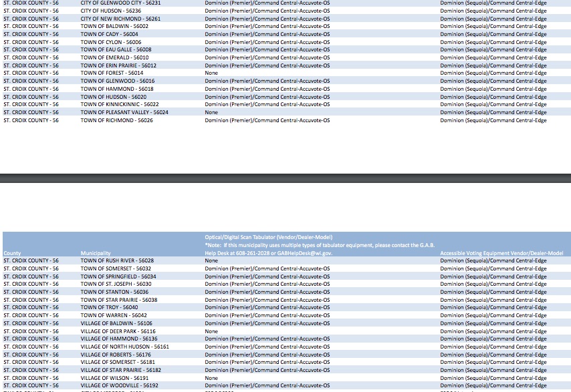This screenshot has height=392, width=571.
Task: Click 'TOWN OF KINNICKINNIC - 56022' cell
Action: [x=120, y=104]
